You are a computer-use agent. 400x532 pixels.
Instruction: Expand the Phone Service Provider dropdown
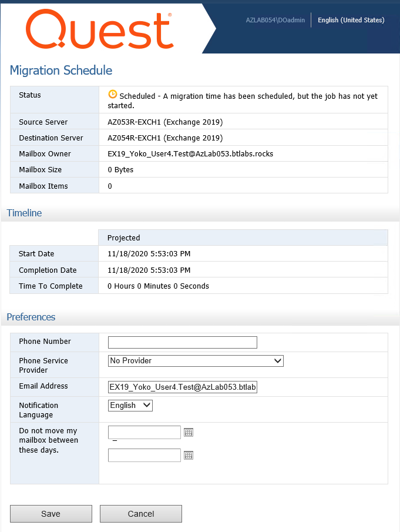pos(196,361)
